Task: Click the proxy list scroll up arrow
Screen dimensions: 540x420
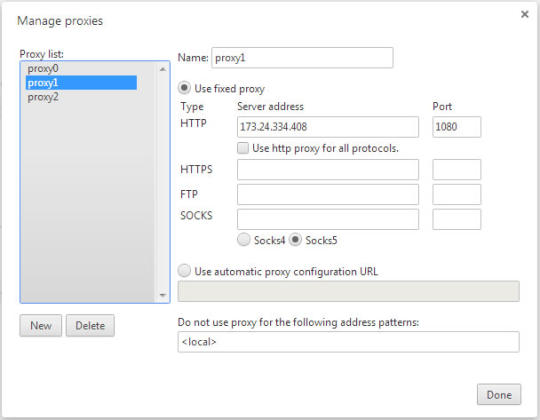Action: click(163, 70)
